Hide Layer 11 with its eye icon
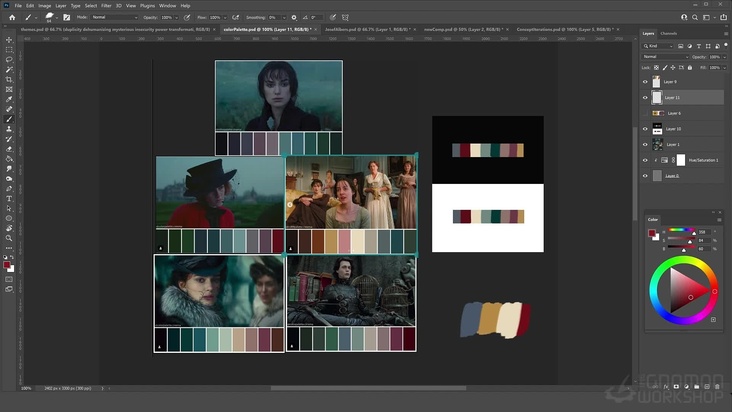732x412 pixels. [645, 98]
